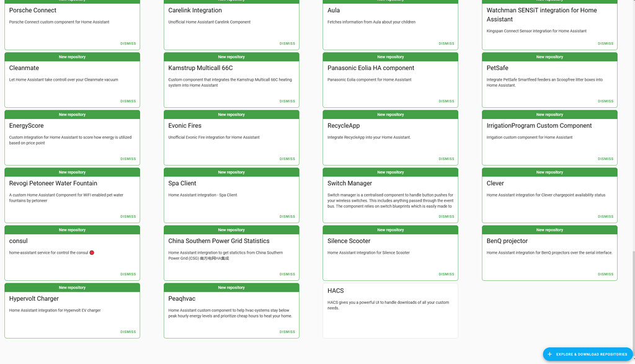Viewport: 635px width, 364px height.
Task: Dismiss the Peaqhvac repository card
Action: (287, 332)
